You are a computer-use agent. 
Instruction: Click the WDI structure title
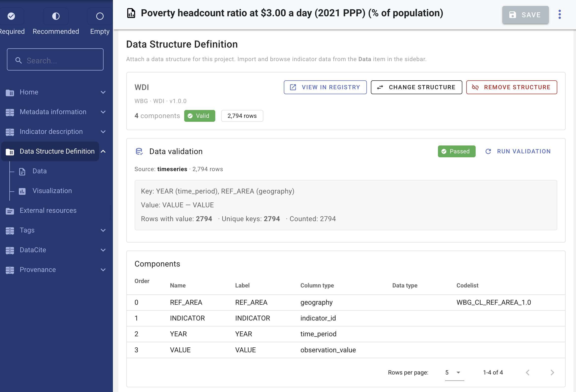(142, 87)
